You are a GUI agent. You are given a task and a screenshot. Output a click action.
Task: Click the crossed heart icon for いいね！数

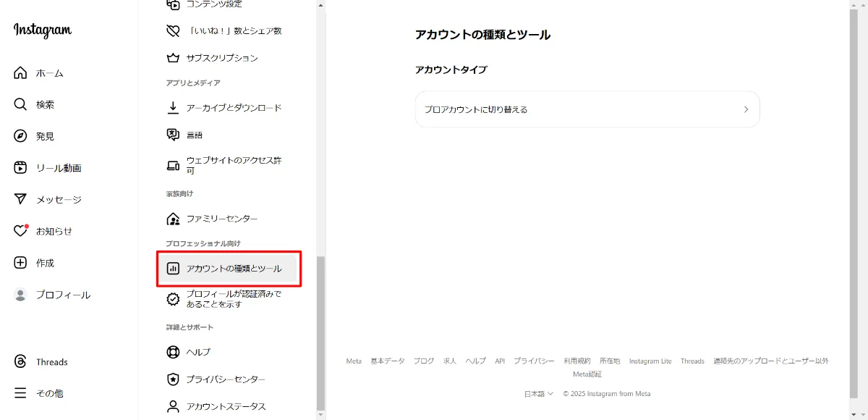click(173, 30)
